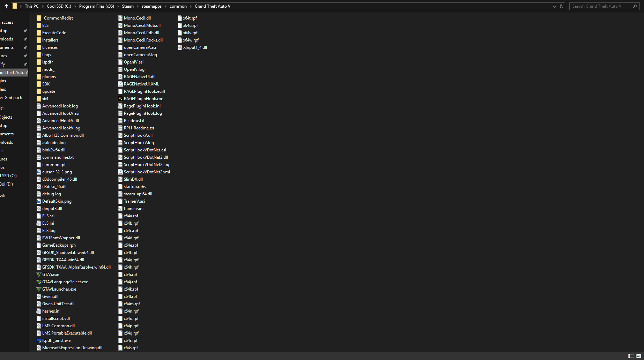Select the file x64a.rpf
This screenshot has height=360, width=644.
coord(131,216)
